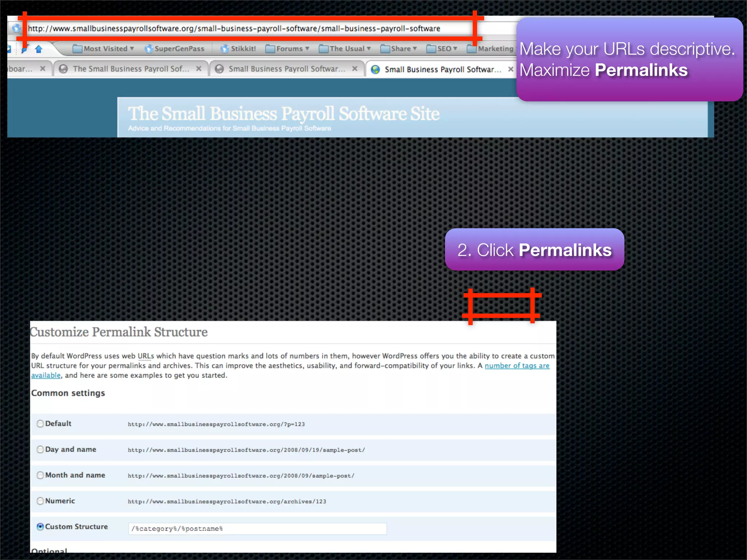Viewport: 747px width, 560px height.
Task: Click the Stikkit! bookmark icon
Action: coord(225,49)
